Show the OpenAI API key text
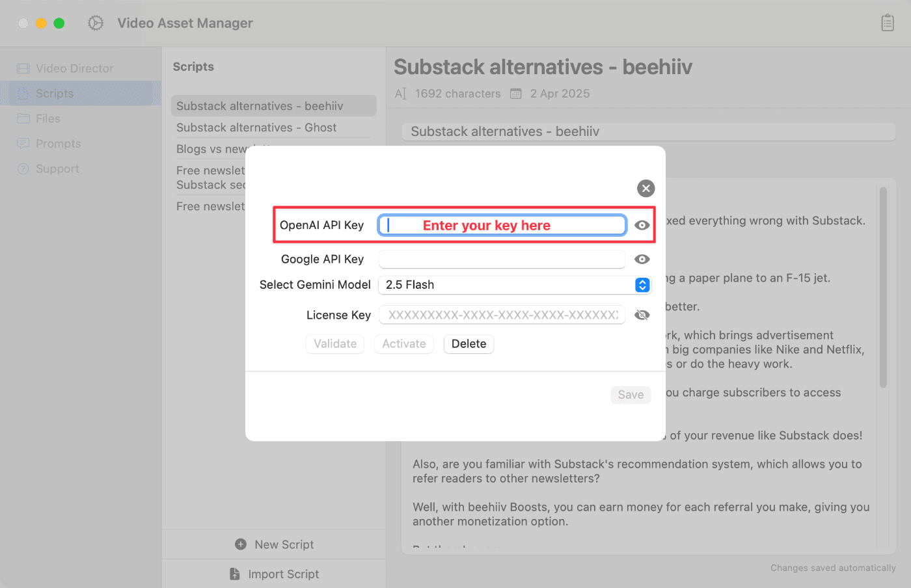Image resolution: width=911 pixels, height=588 pixels. coord(642,225)
